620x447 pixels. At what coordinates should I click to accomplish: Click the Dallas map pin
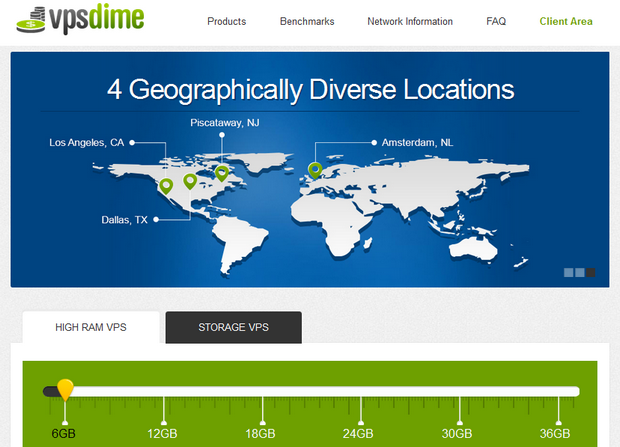tap(190, 182)
